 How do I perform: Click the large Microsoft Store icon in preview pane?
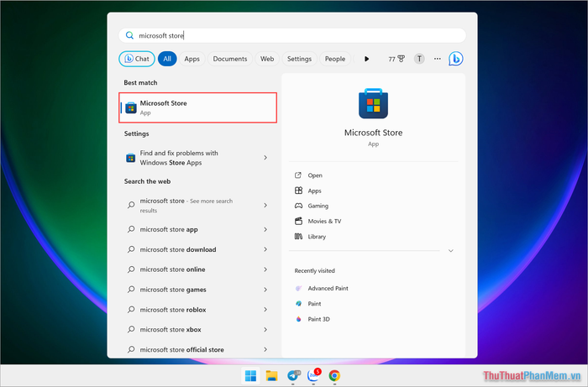pyautogui.click(x=373, y=103)
